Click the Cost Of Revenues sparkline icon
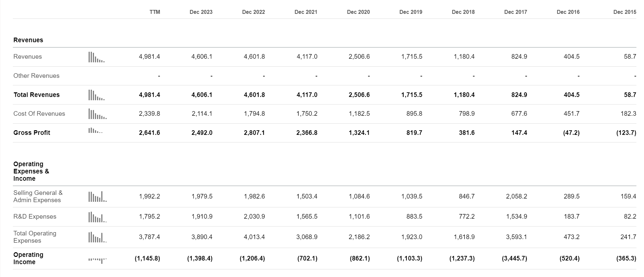Screen dimensions: 644x277 [97, 114]
